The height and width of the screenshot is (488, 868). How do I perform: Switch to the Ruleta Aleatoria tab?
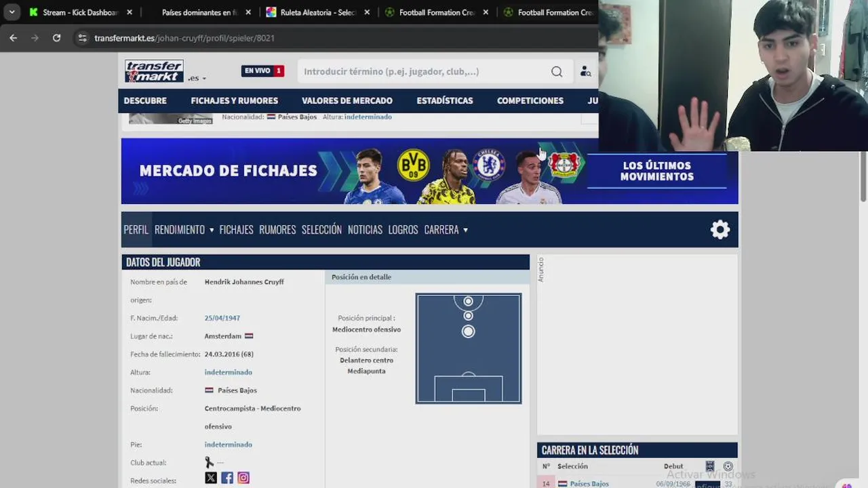point(318,12)
